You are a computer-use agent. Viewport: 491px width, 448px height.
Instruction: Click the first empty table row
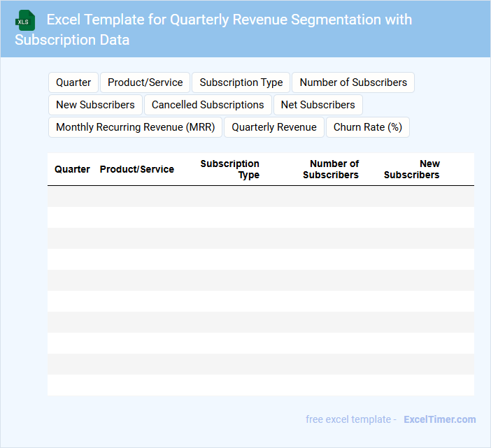(x=260, y=196)
